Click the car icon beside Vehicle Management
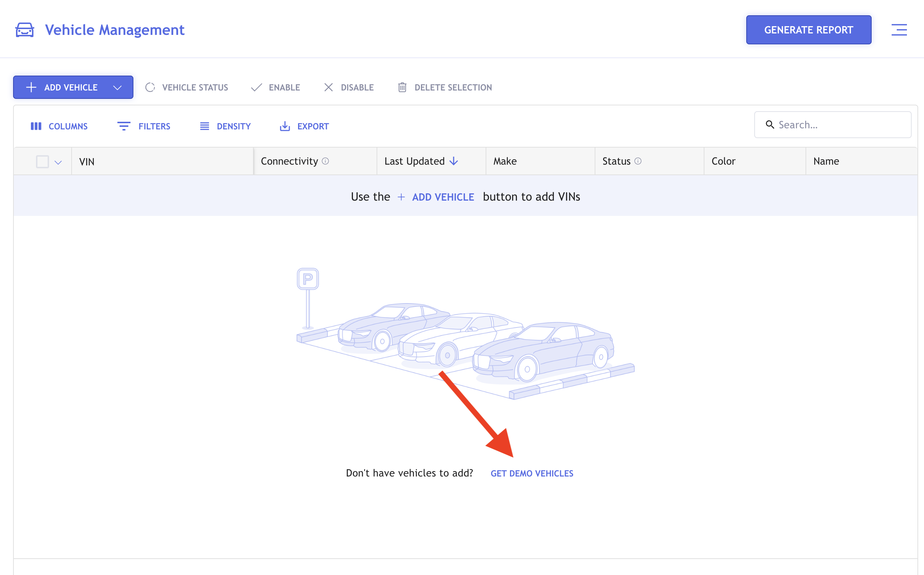The image size is (924, 575). 25,30
